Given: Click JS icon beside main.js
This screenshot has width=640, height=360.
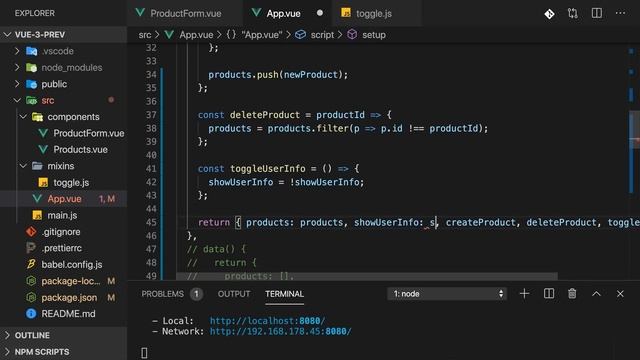Looking at the screenshot, I should (37, 215).
